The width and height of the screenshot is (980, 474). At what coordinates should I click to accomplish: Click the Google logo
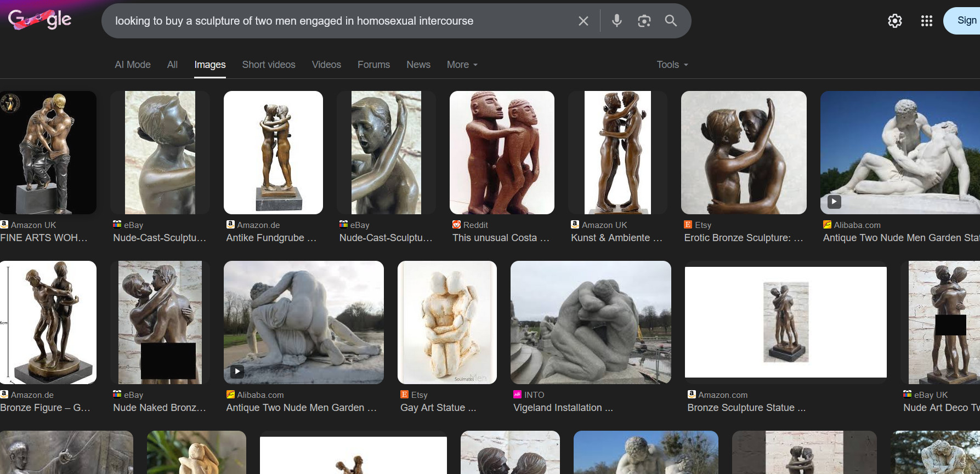39,20
